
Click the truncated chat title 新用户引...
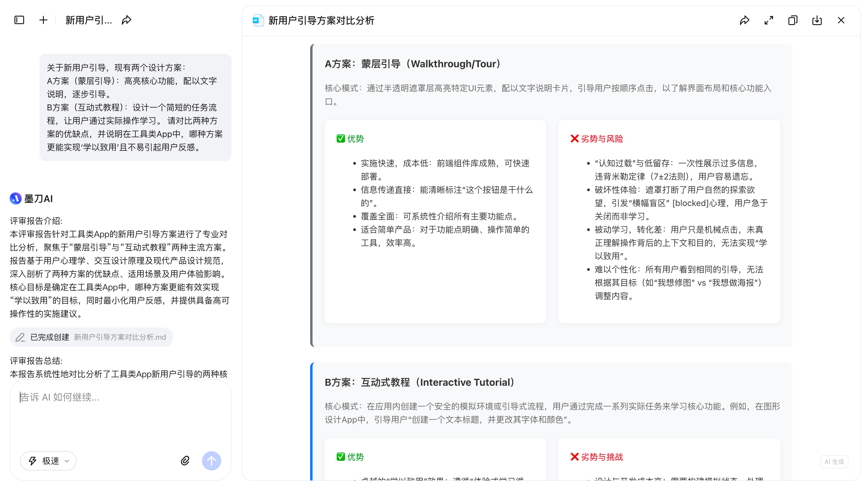88,20
